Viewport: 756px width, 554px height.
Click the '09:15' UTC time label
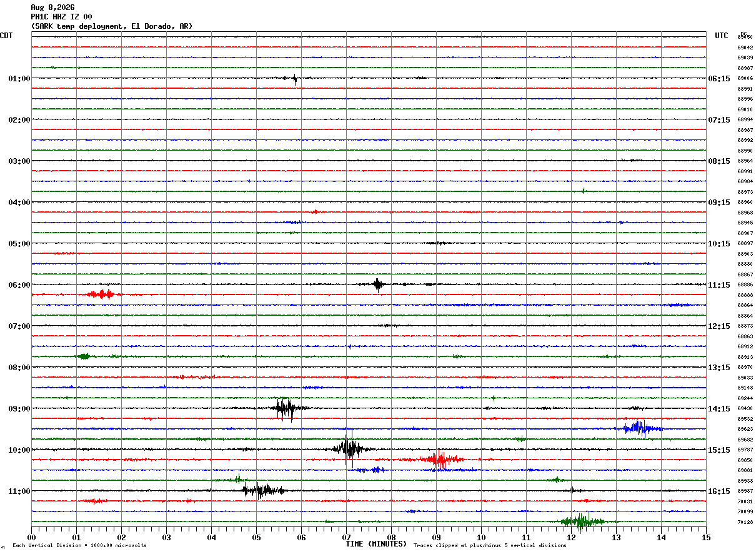719,203
